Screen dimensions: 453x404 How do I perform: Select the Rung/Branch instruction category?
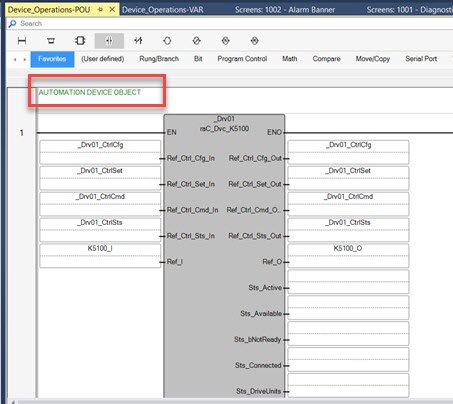[159, 59]
